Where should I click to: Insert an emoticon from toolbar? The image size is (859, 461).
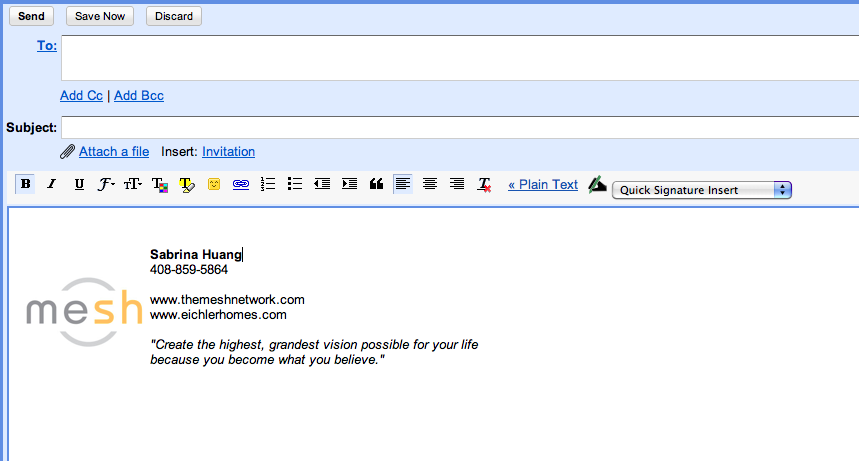pos(214,184)
